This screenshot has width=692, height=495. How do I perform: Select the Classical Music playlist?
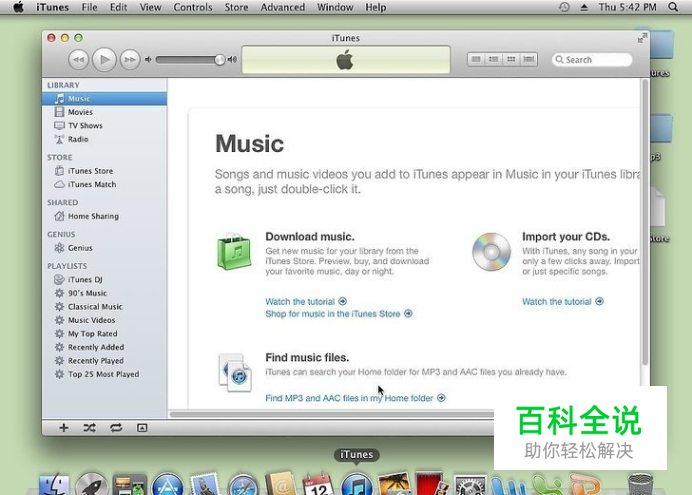tap(105, 307)
